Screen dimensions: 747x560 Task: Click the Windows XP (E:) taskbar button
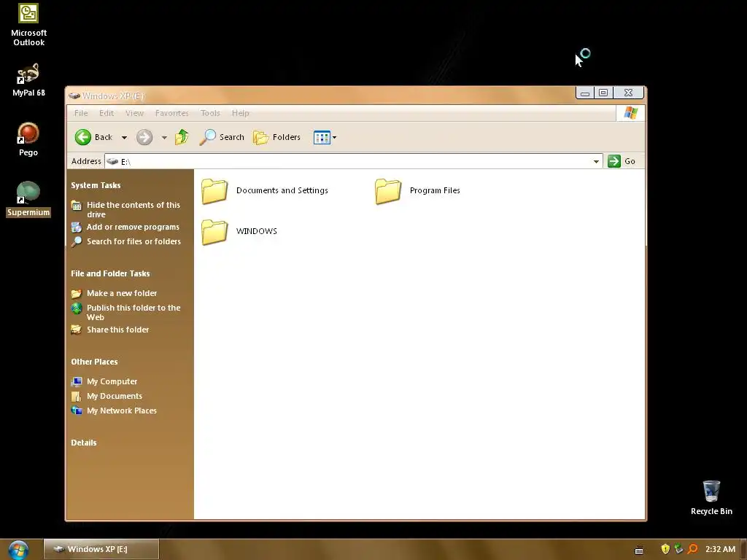pyautogui.click(x=101, y=549)
